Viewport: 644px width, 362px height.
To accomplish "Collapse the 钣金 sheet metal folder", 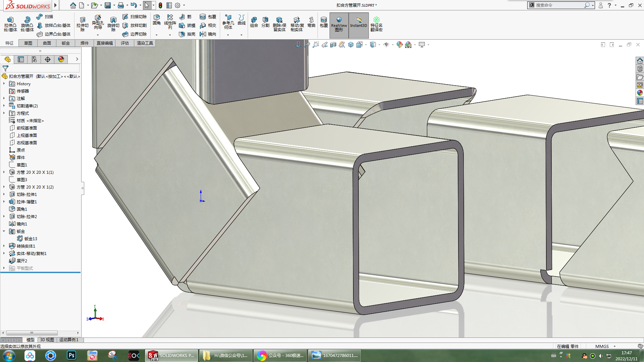I will click(x=4, y=231).
